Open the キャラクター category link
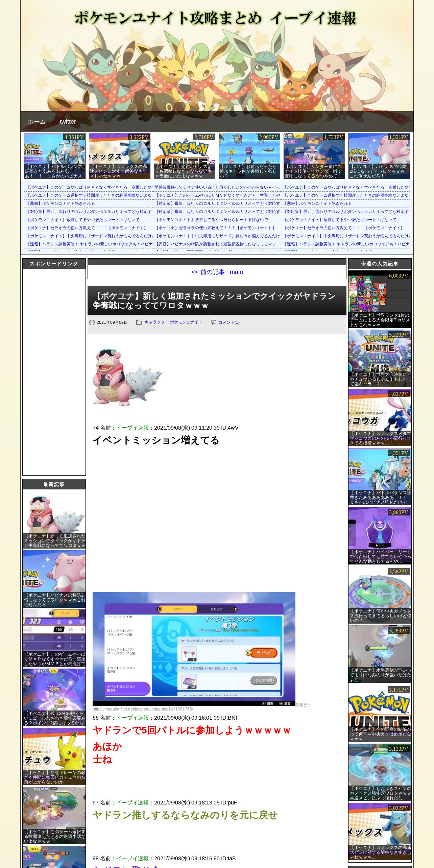The width and height of the screenshot is (434, 868). (156, 322)
